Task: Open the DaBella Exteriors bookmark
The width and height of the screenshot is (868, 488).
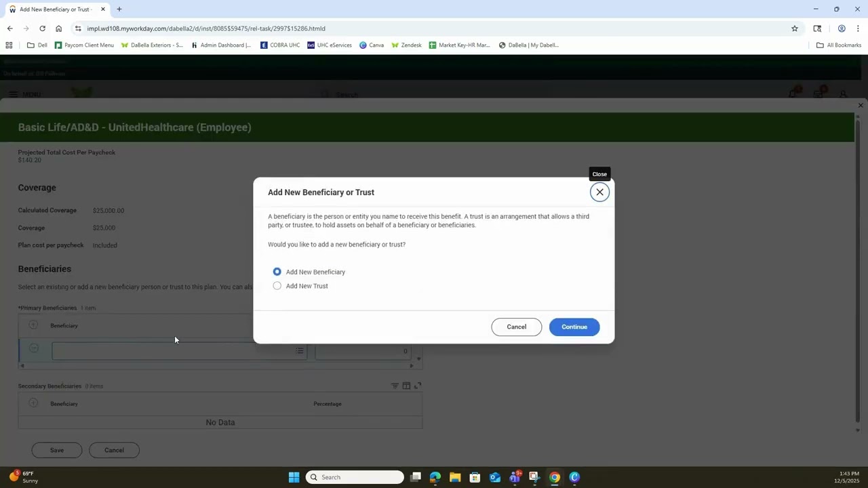Action: coord(152,45)
